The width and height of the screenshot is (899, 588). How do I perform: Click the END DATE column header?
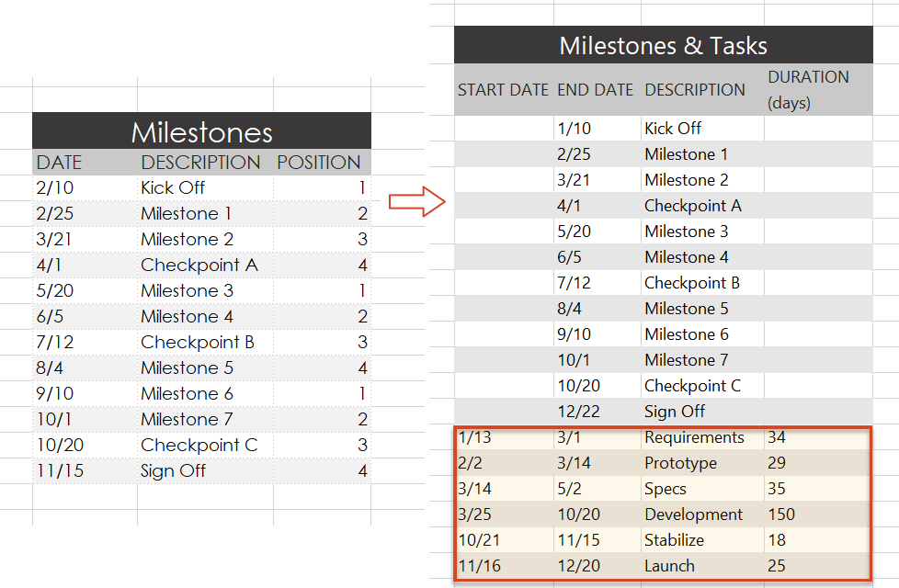[595, 89]
